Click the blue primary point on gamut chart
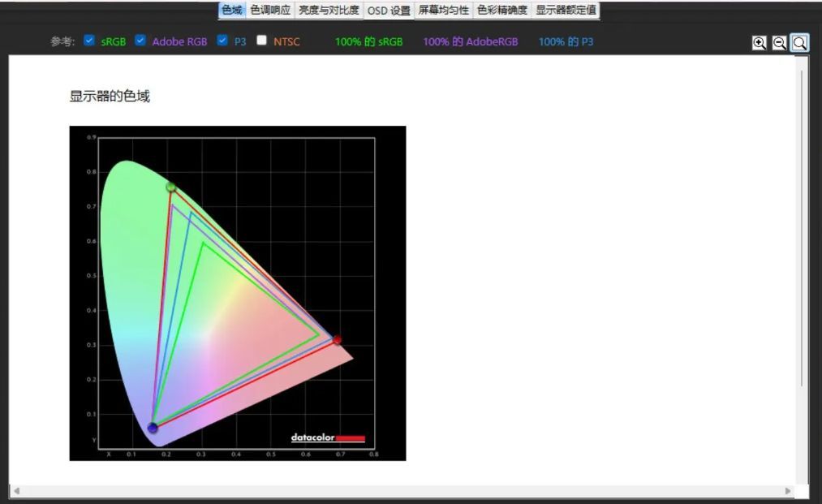 (x=153, y=428)
